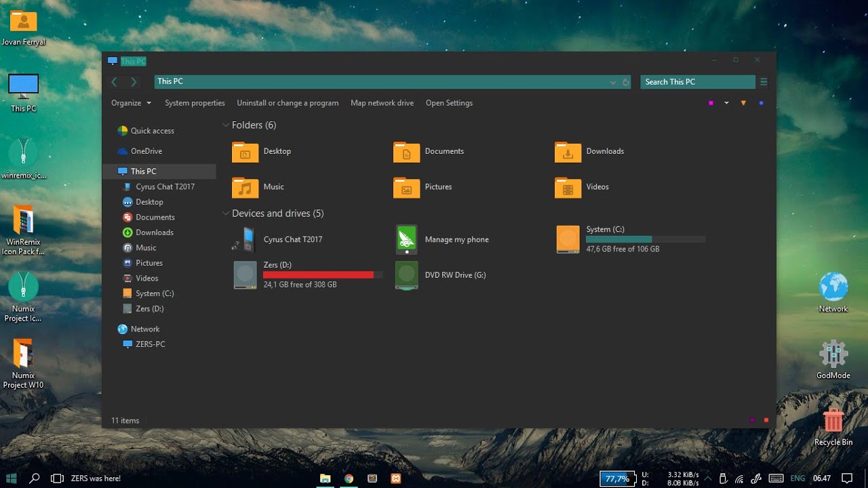Toggle the battery percentage indicator on taskbar
This screenshot has height=488, width=868.
tap(617, 478)
